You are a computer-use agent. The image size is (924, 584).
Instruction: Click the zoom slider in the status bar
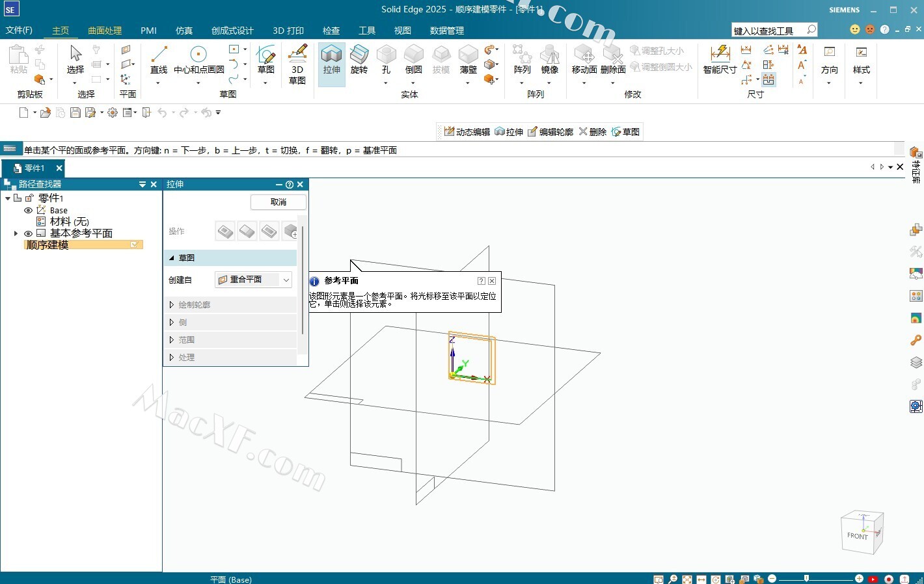tap(806, 579)
